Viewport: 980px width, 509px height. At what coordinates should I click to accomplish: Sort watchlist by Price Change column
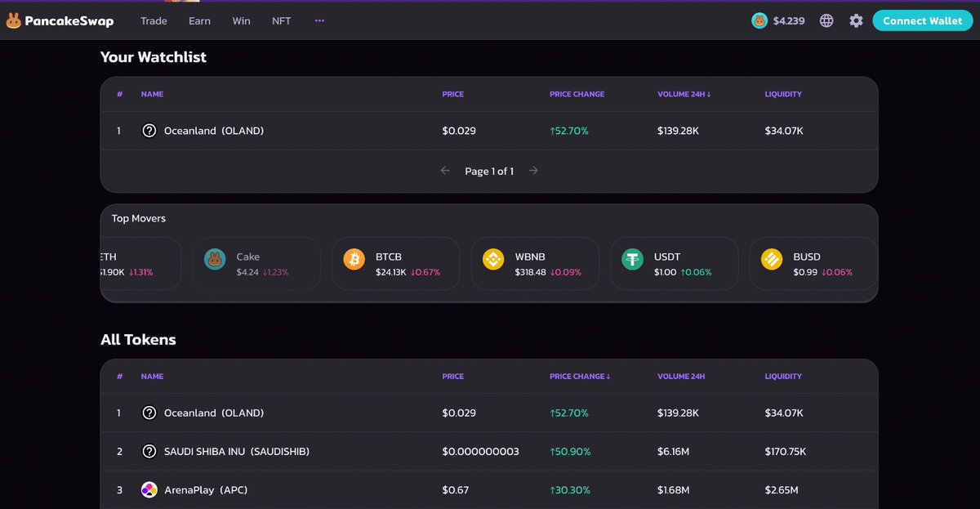577,94
